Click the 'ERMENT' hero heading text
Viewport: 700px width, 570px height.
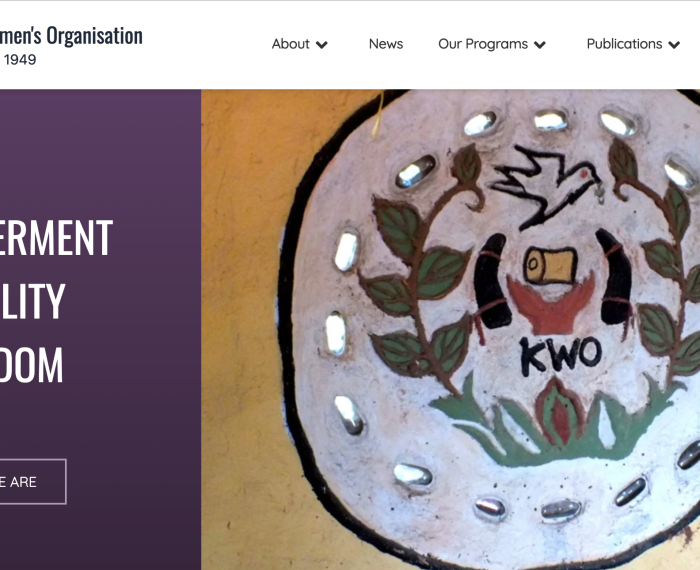coord(56,237)
